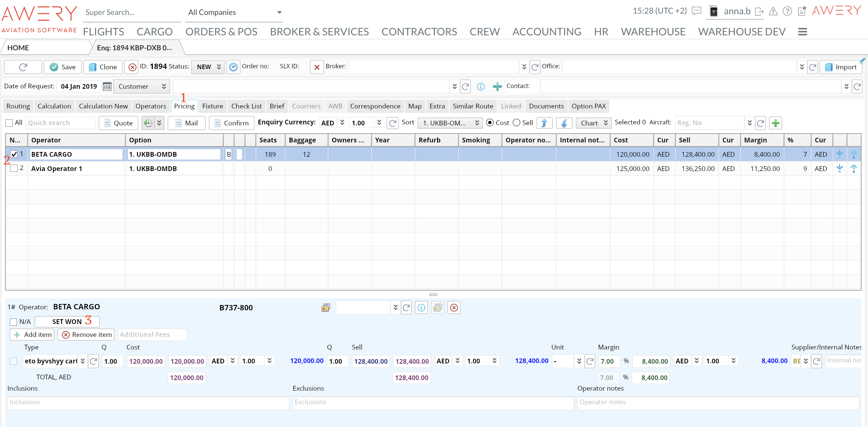
Task: Click the sort ascending blue up-arrow icon
Action: tap(544, 123)
